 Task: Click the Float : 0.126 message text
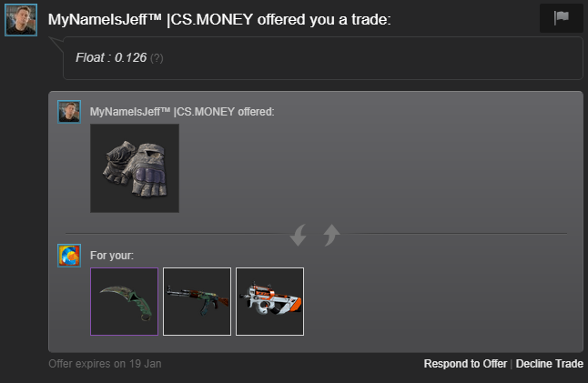click(x=111, y=57)
